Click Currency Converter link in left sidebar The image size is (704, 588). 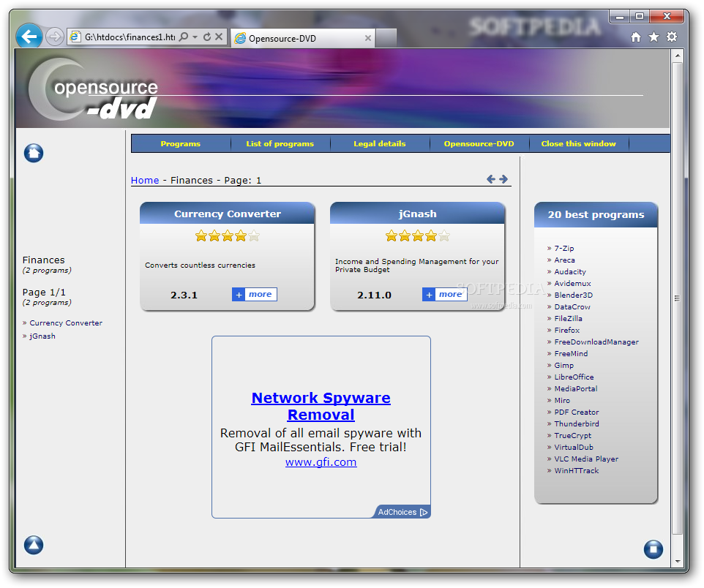(x=66, y=323)
